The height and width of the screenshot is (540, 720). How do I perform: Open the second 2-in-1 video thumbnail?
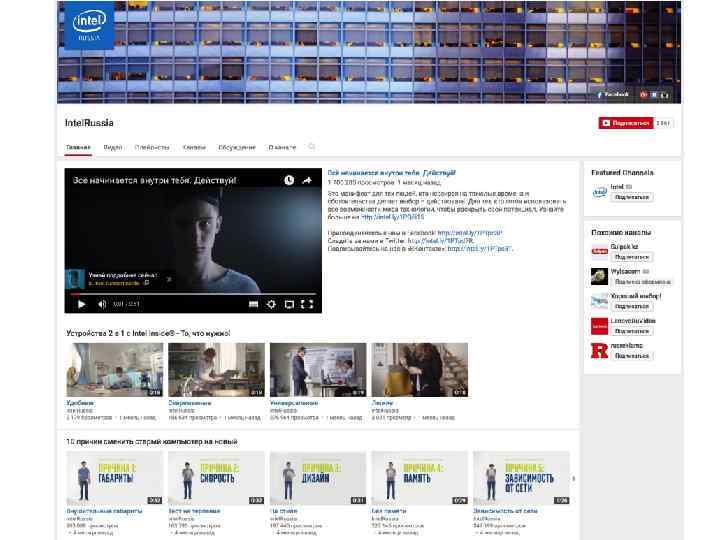coord(216,370)
